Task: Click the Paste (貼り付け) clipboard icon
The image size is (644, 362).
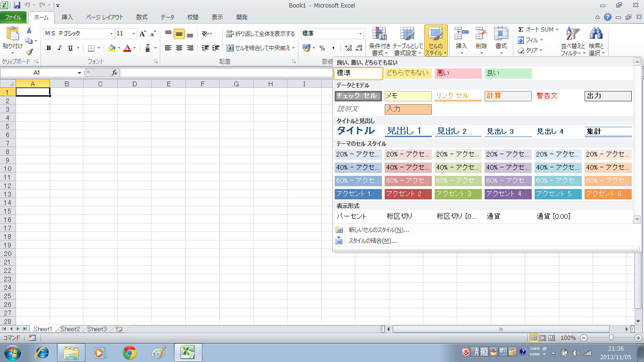Action: pyautogui.click(x=12, y=34)
